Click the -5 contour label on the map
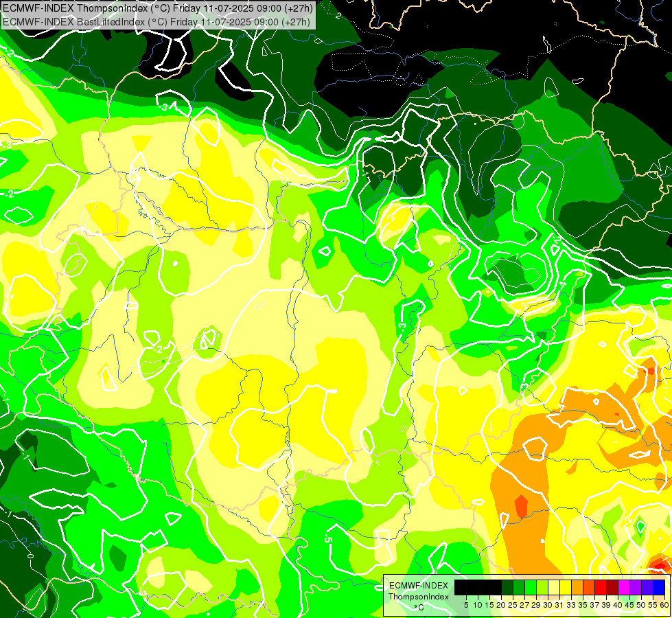672x618 pixels. (328, 537)
